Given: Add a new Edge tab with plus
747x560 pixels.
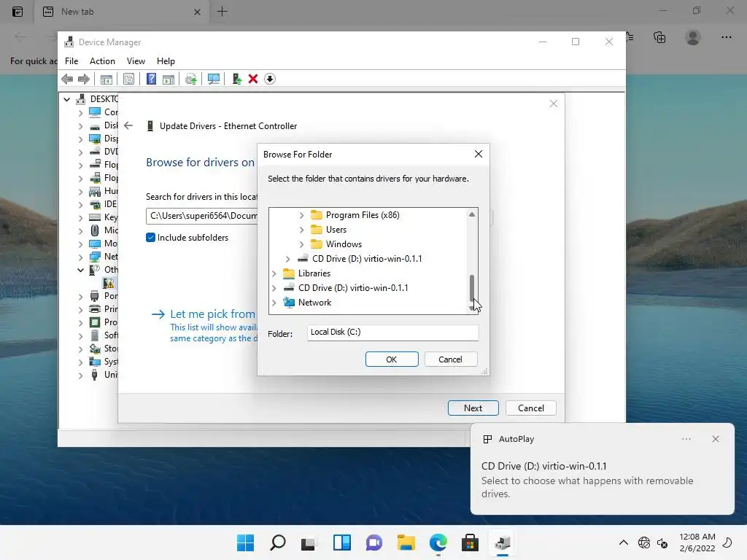Looking at the screenshot, I should tap(222, 12).
